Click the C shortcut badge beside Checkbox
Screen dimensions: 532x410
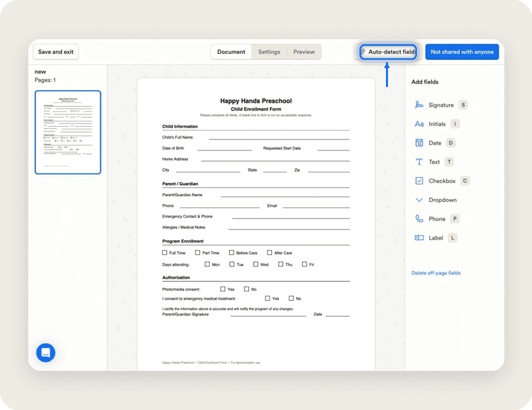(465, 181)
